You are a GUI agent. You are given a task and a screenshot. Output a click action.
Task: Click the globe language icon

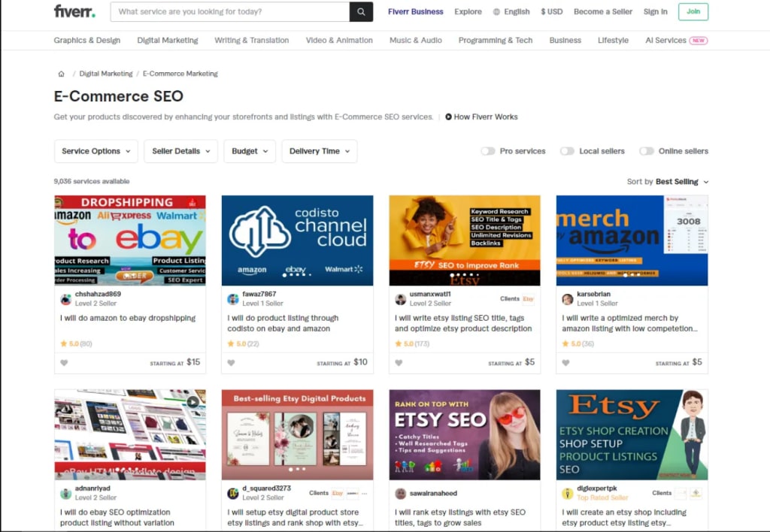tap(496, 12)
